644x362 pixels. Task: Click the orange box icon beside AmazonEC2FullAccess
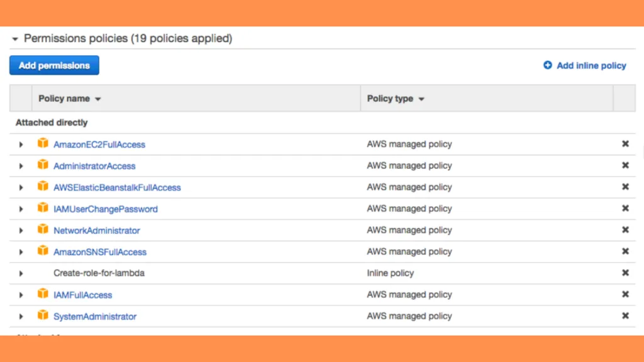[x=43, y=143]
